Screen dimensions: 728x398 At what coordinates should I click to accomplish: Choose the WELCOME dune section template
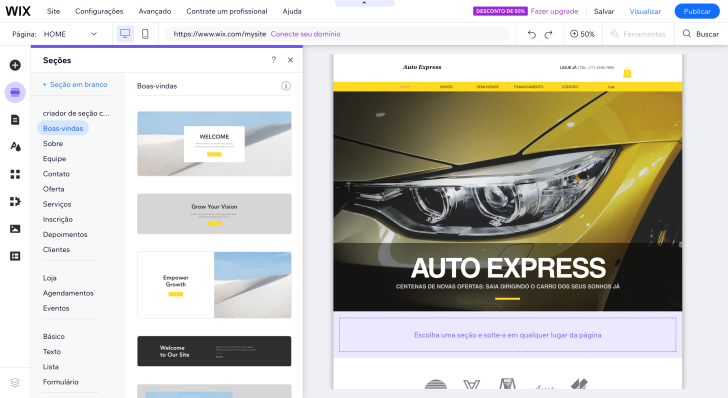(214, 144)
